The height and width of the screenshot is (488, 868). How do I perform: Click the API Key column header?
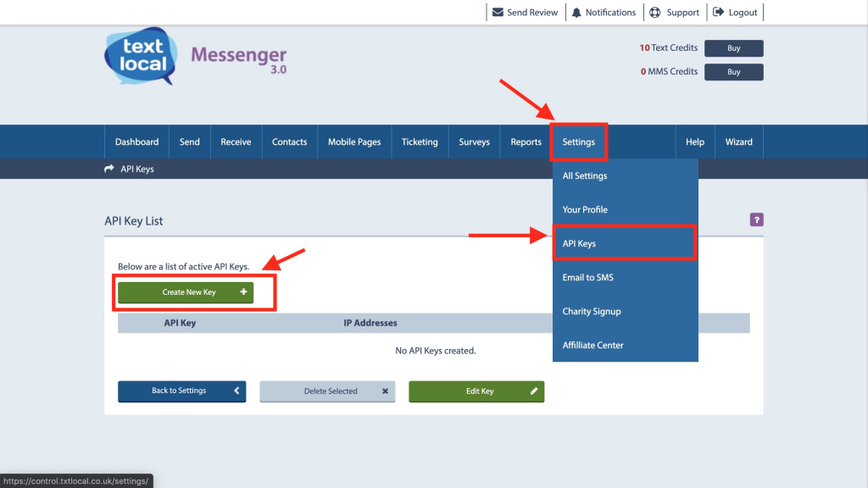[180, 323]
